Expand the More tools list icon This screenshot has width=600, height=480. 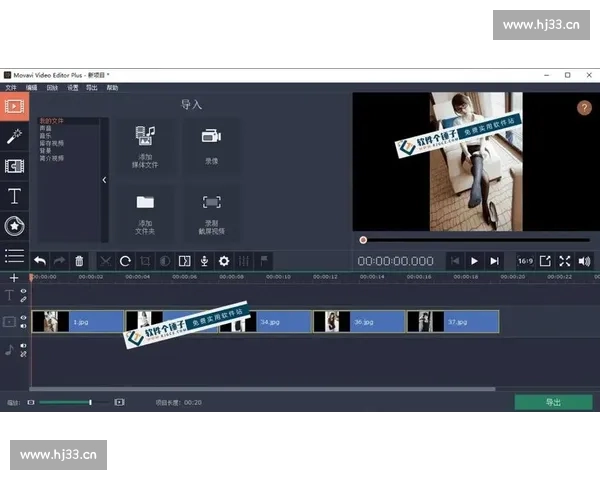pyautogui.click(x=14, y=256)
